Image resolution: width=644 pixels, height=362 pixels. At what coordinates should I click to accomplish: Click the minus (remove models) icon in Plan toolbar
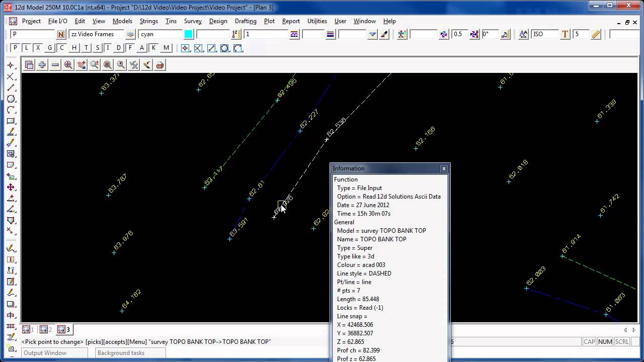point(55,65)
